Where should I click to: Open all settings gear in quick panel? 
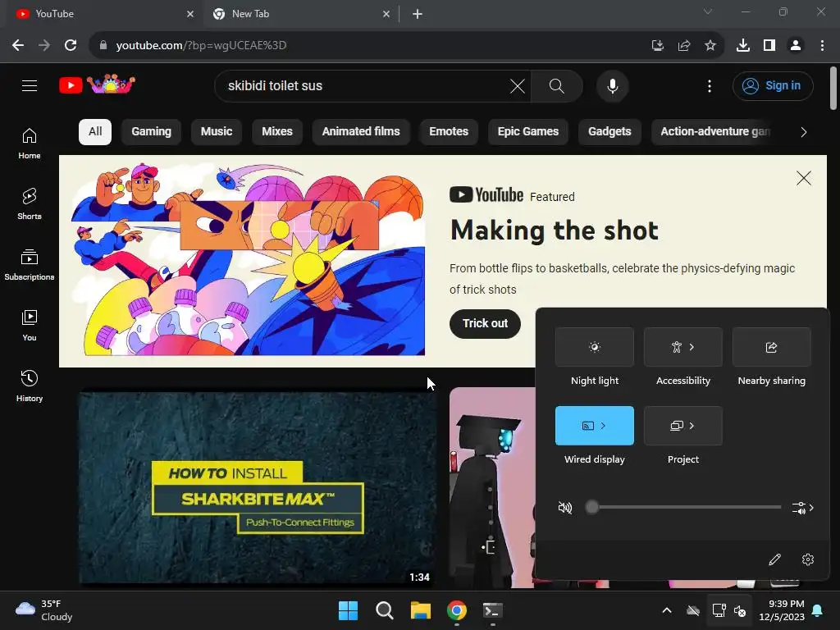click(808, 559)
